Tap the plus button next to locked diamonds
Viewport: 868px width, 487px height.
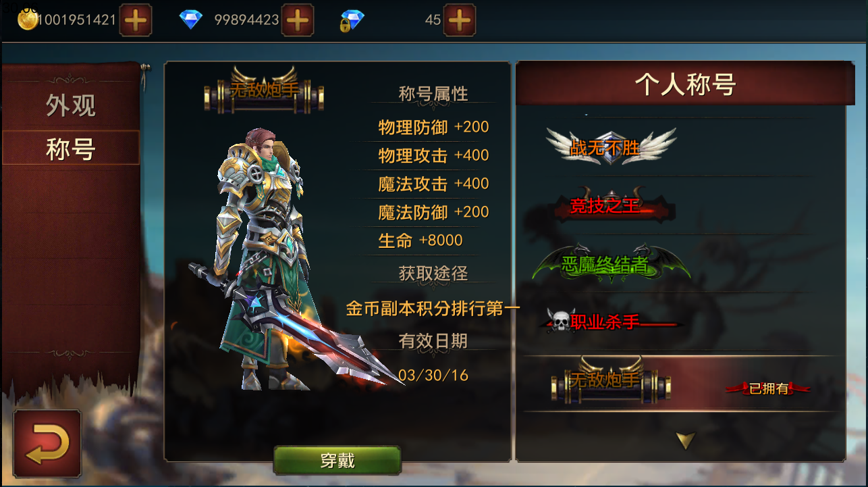click(x=459, y=20)
